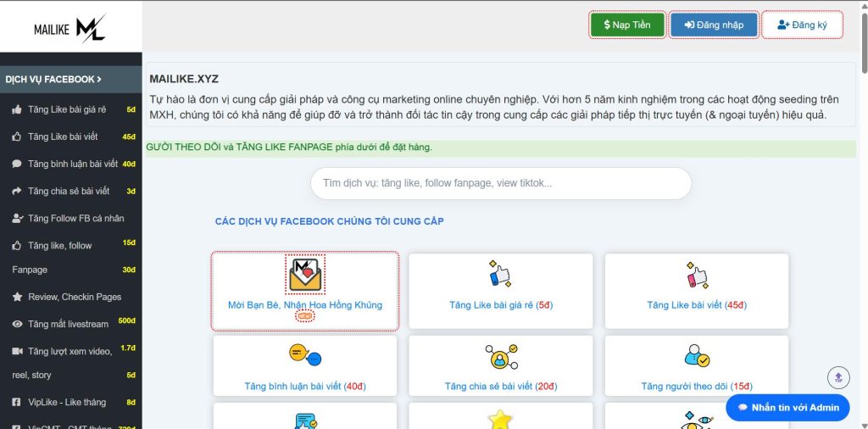
Task: Click share arrow icon beside Tăng chia sẻ bài viết
Action: click(x=17, y=191)
